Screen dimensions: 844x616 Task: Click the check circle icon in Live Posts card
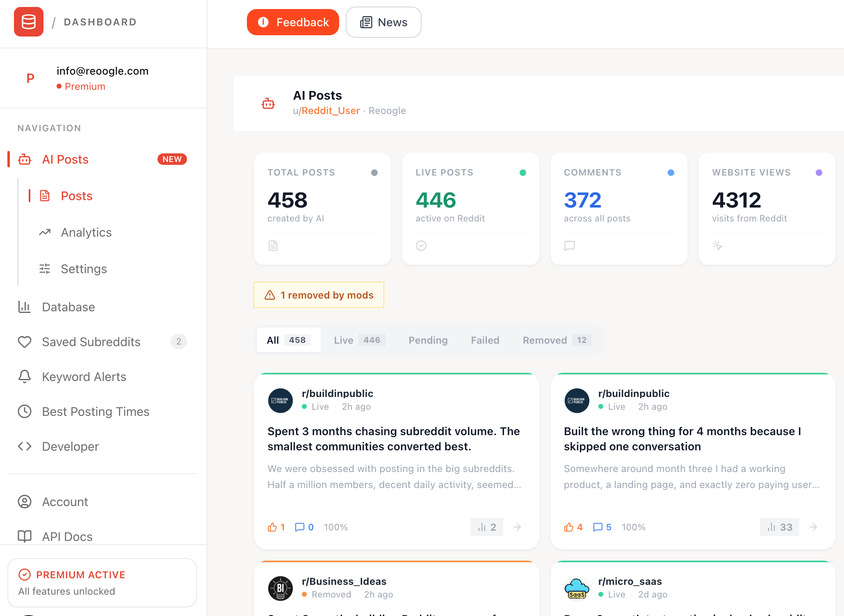pyautogui.click(x=421, y=246)
